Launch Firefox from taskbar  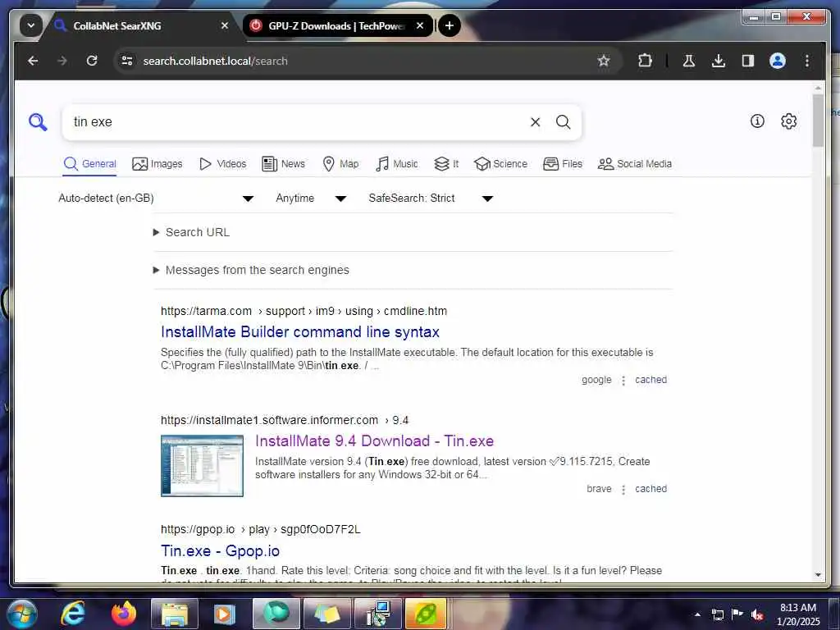click(x=124, y=614)
